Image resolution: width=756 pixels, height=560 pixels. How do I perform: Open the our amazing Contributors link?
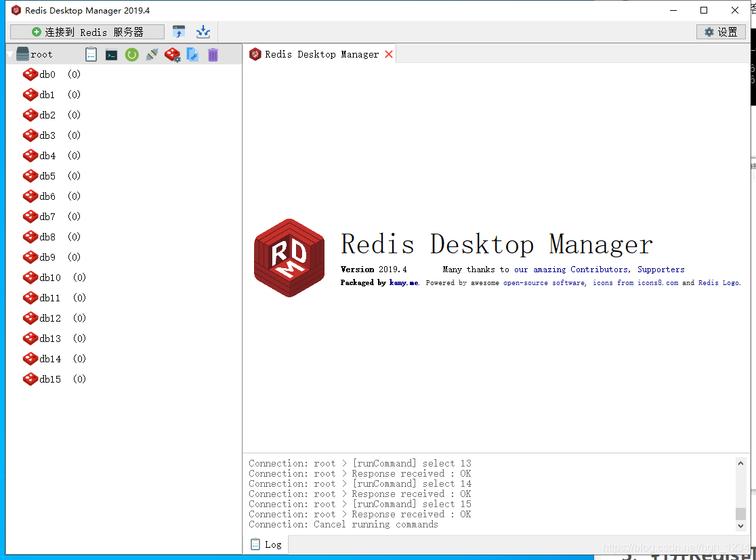coord(571,270)
